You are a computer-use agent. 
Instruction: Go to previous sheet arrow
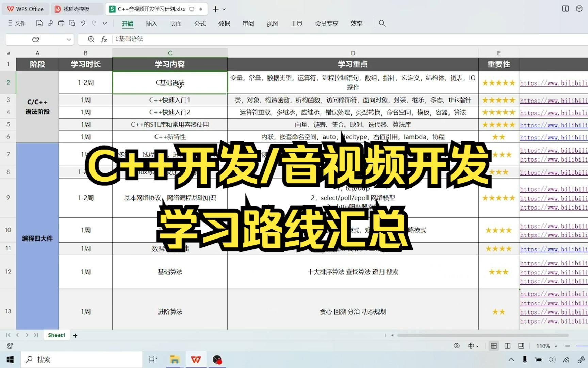click(18, 335)
